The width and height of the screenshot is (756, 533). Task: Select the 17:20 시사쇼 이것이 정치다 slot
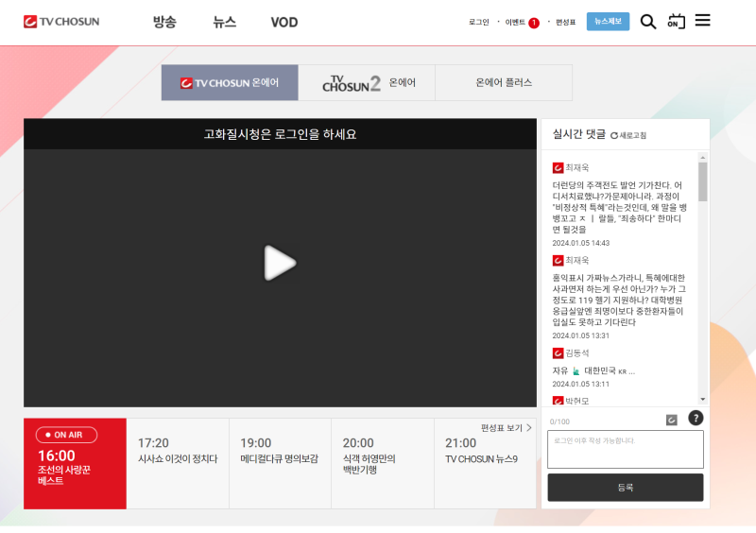click(178, 463)
